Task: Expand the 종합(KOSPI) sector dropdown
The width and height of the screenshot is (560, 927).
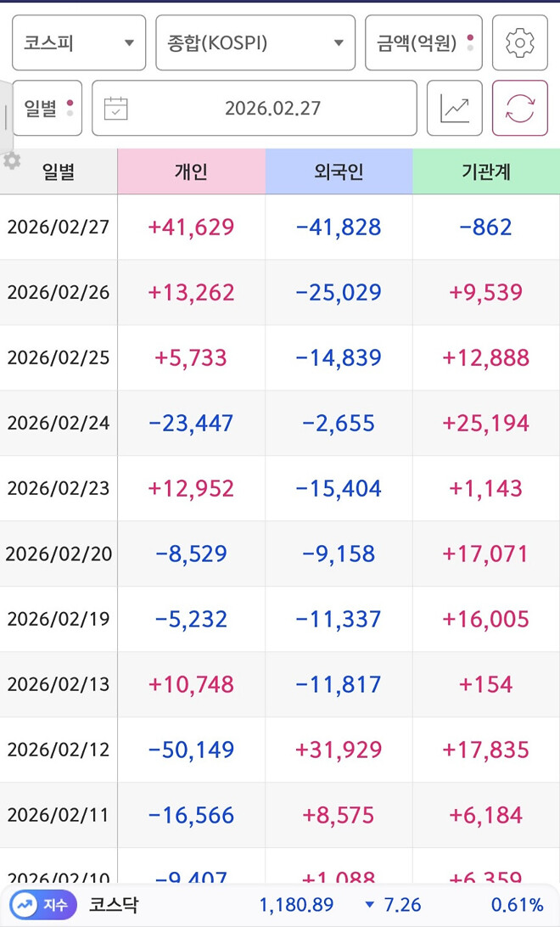Action: 255,42
